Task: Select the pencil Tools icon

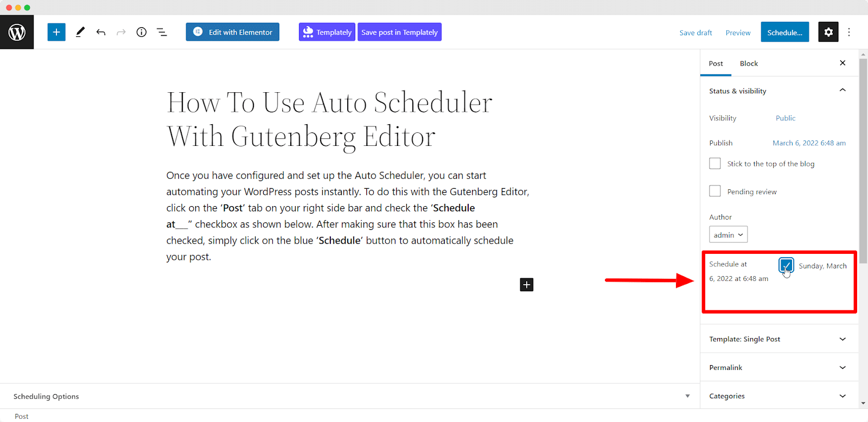Action: point(80,32)
